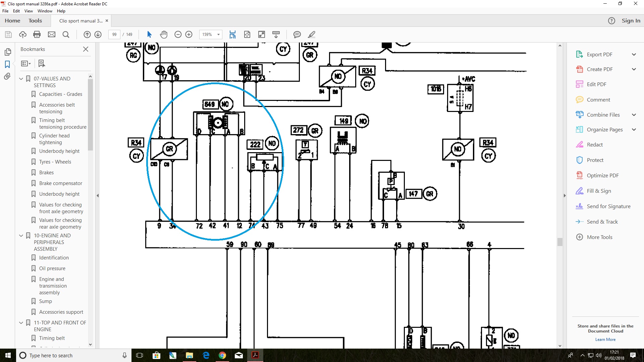Select the Hand pan tool
The image size is (644, 362).
coord(164,35)
